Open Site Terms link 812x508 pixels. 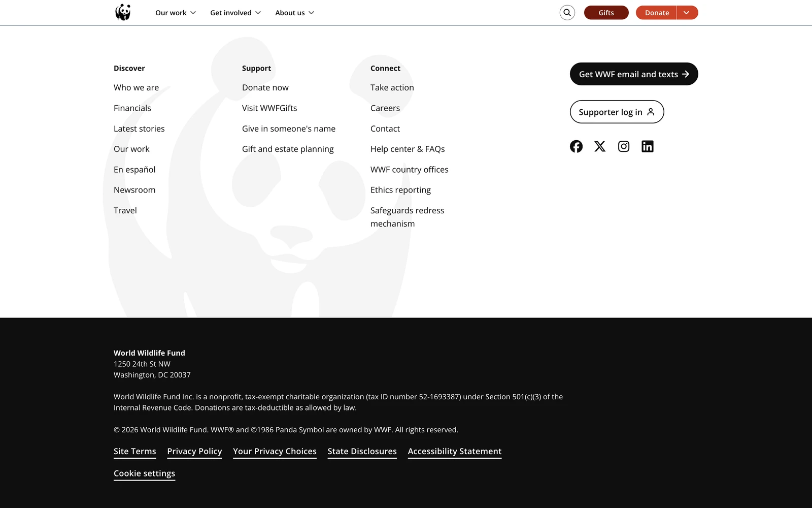[x=135, y=452]
